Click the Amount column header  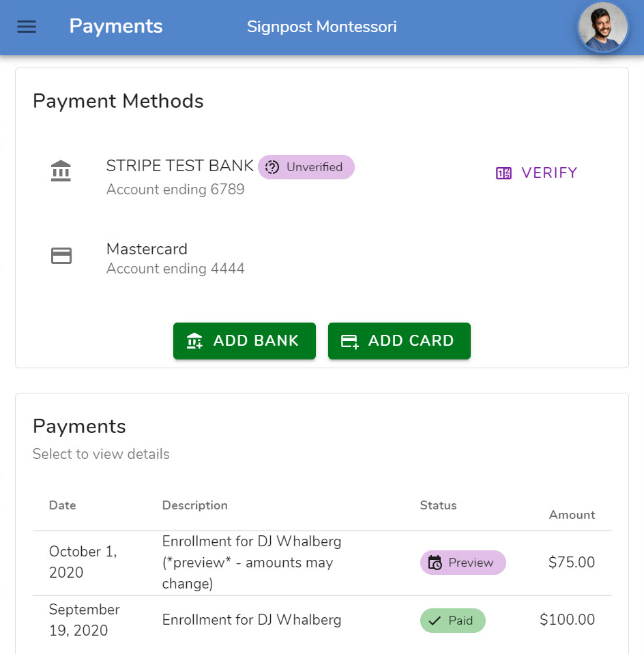(x=572, y=515)
